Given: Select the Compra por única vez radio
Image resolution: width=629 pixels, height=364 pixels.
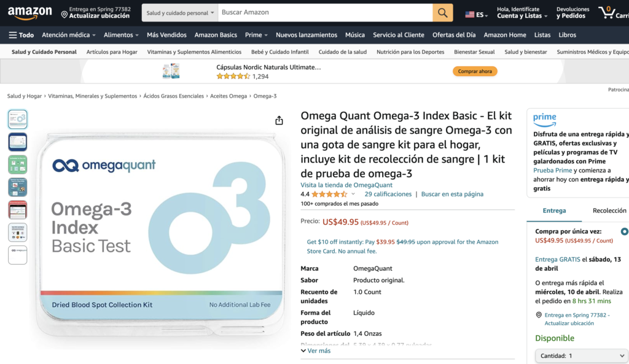Looking at the screenshot, I should (x=624, y=231).
